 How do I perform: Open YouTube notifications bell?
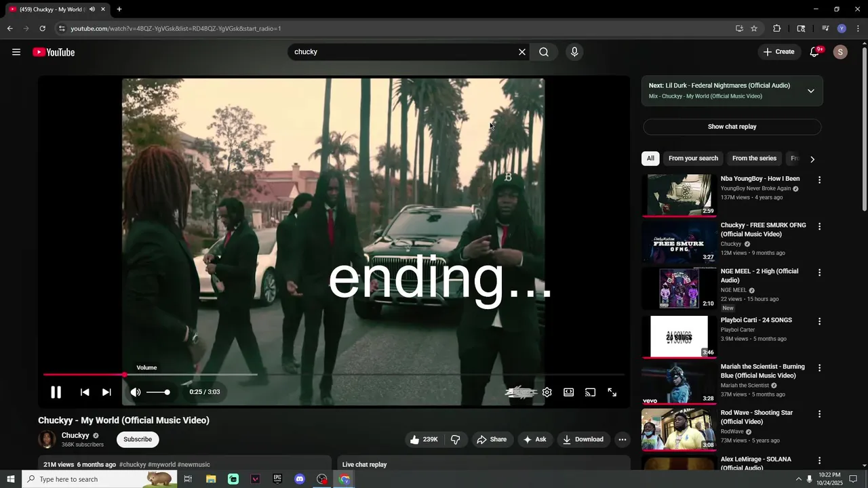tap(815, 52)
